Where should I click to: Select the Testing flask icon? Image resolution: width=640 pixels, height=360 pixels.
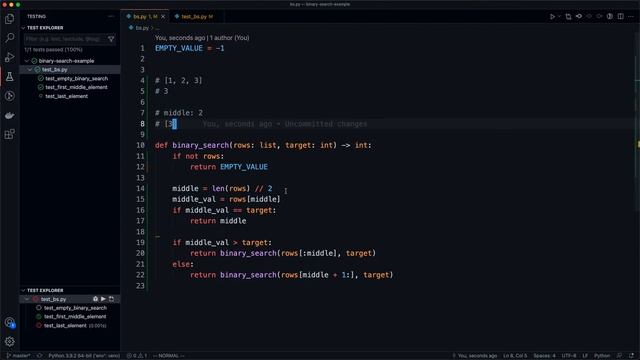point(9,76)
